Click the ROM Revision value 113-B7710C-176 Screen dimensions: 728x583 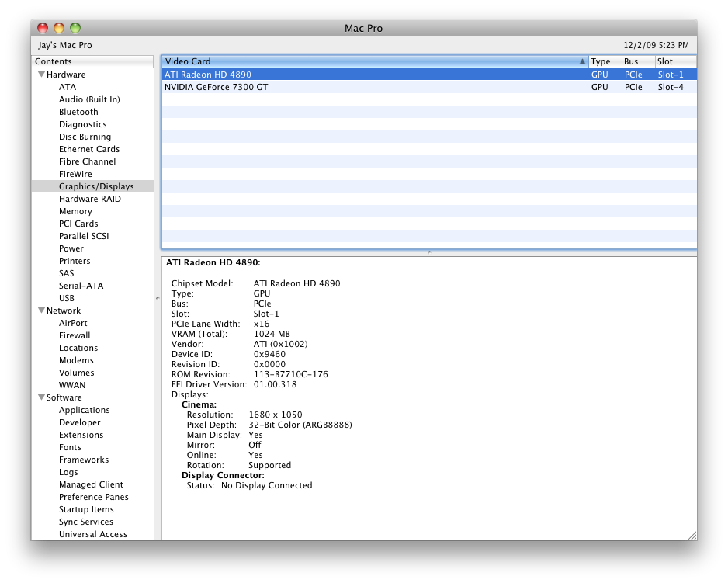[290, 374]
